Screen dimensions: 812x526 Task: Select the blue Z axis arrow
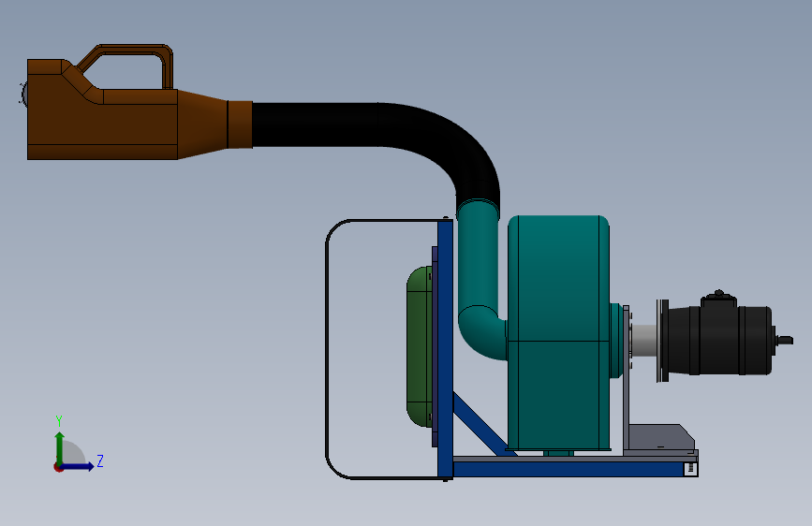point(78,466)
